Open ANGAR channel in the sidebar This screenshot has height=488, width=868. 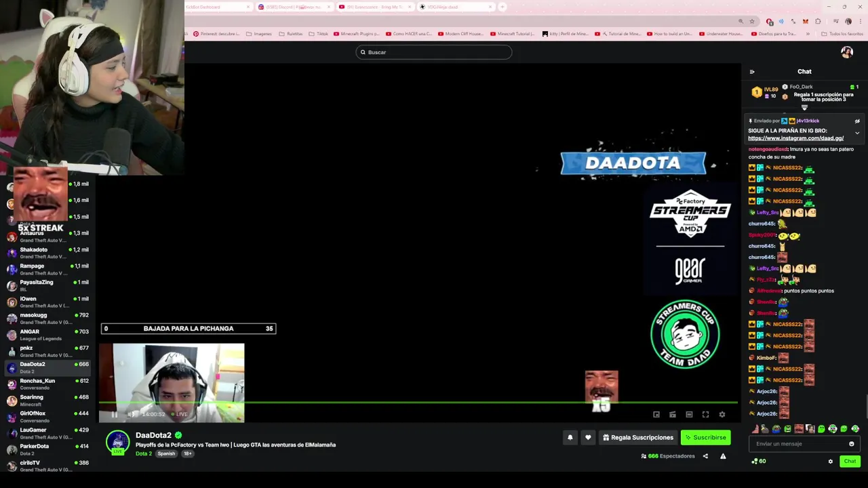47,335
